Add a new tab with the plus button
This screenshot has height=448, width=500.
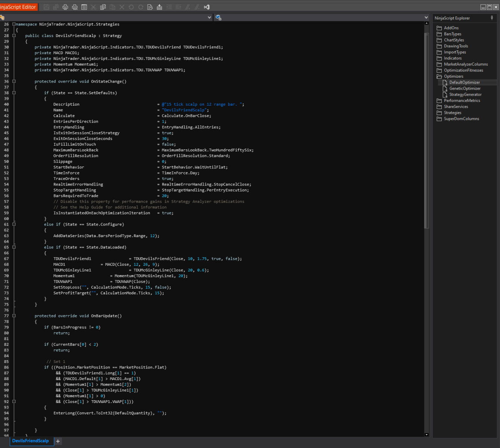click(x=58, y=441)
